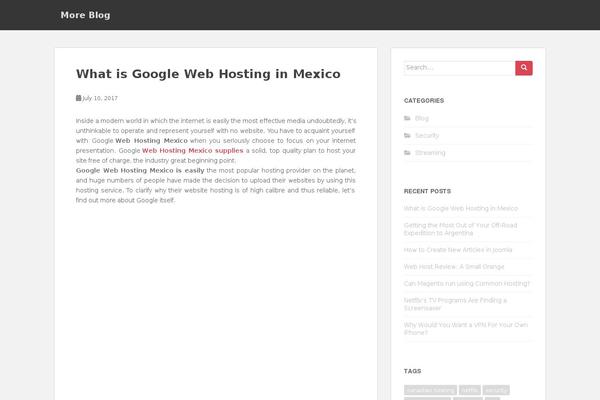Click the folder icon beside Blog category
This screenshot has height=400, width=600.
407,118
